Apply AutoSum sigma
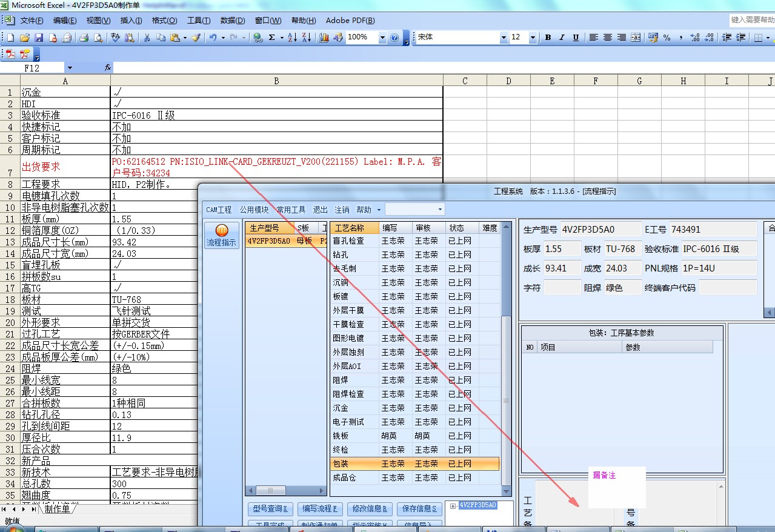The width and height of the screenshot is (775, 532). point(272,38)
